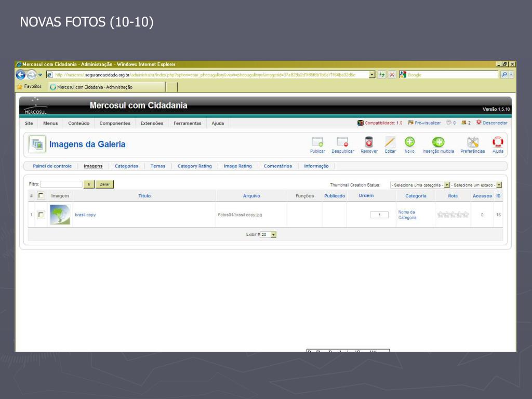The width and height of the screenshot is (532, 399).
Task: Select the Imagens submenu tab
Action: pos(93,166)
